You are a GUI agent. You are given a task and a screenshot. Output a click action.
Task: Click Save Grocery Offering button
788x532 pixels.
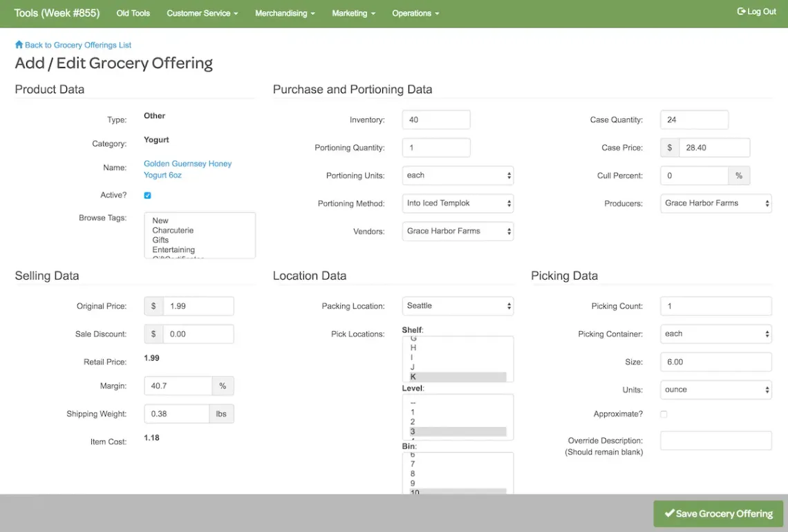coord(718,513)
